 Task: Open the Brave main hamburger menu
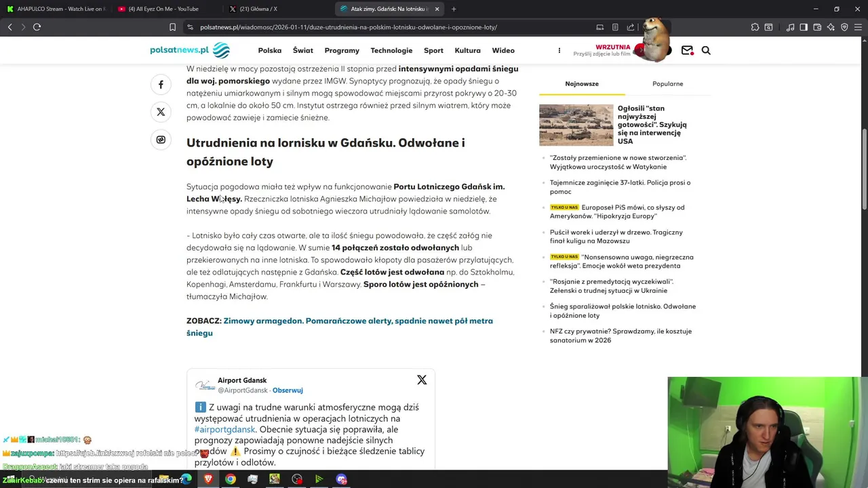(858, 27)
